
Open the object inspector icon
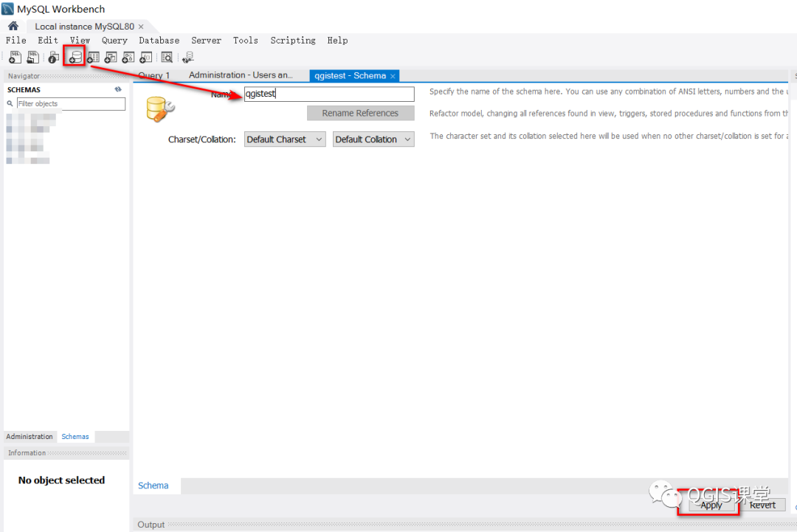click(x=53, y=58)
